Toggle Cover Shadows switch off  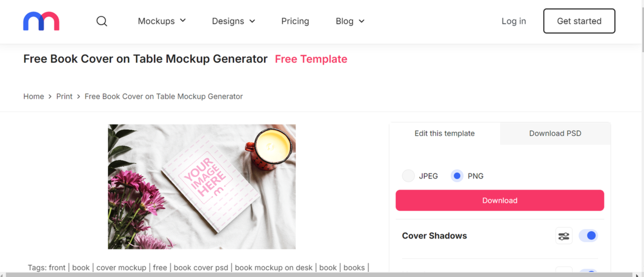pos(588,236)
